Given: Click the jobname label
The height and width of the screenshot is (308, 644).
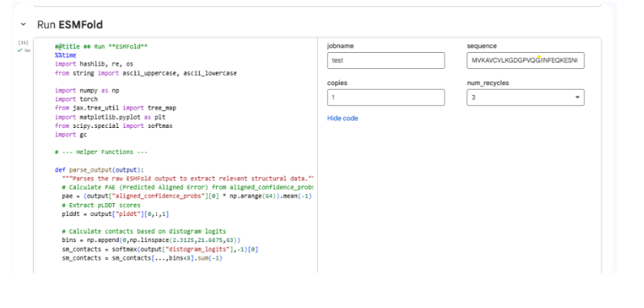Looking at the screenshot, I should coord(341,46).
